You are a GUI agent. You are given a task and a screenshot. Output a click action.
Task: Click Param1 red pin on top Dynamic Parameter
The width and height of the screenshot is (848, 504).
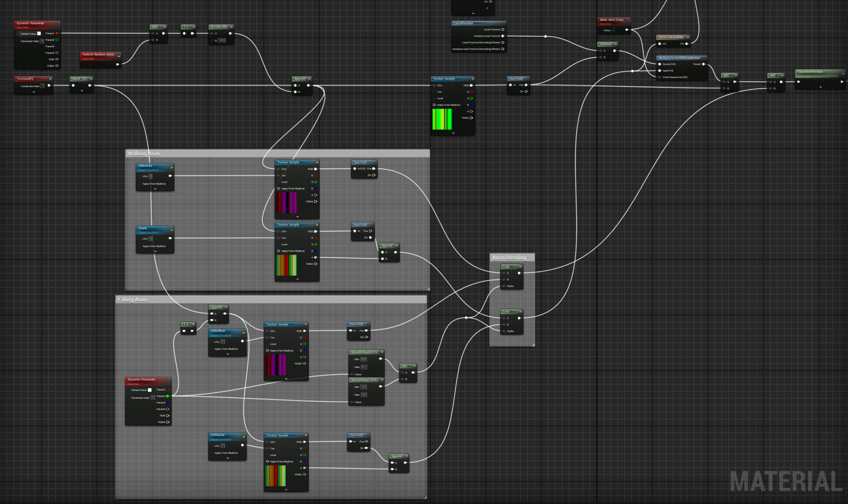coord(57,34)
